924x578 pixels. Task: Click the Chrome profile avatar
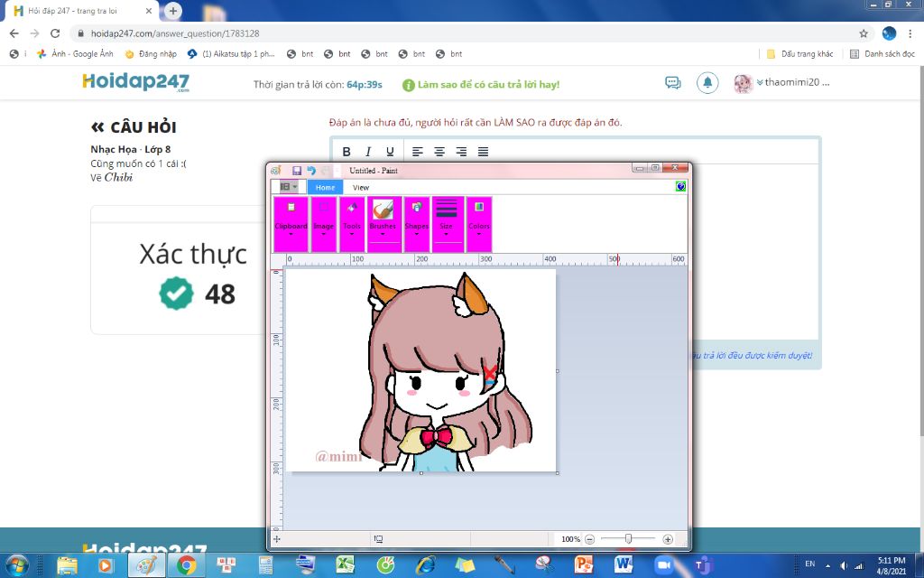889,33
